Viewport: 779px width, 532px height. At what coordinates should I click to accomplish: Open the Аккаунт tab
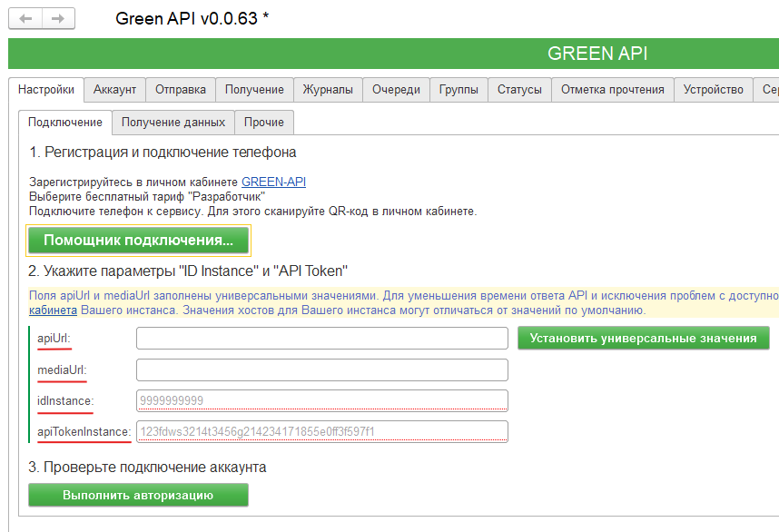point(114,90)
